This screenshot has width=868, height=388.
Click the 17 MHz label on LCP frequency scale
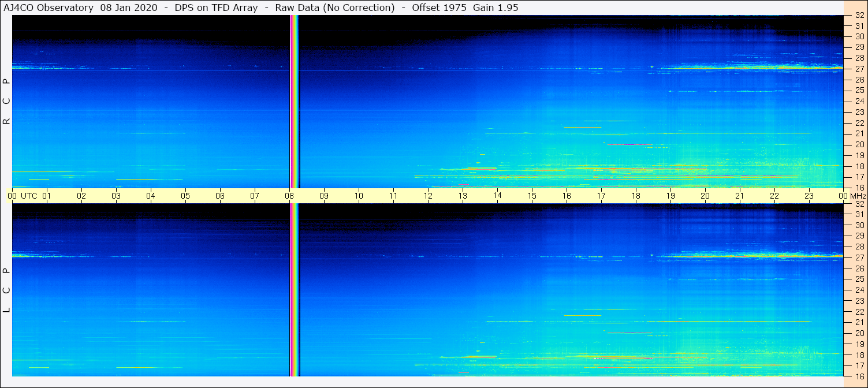click(859, 365)
